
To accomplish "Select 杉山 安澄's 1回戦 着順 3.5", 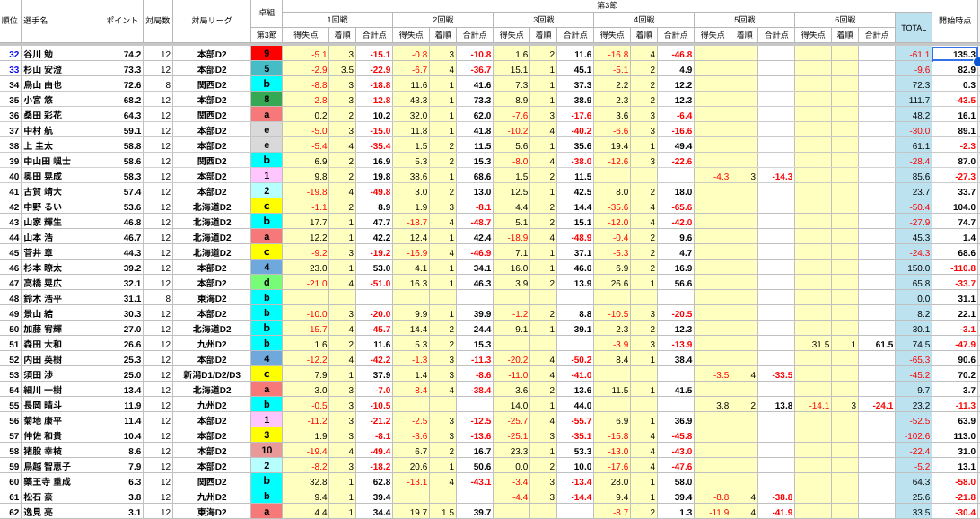I will (347, 69).
